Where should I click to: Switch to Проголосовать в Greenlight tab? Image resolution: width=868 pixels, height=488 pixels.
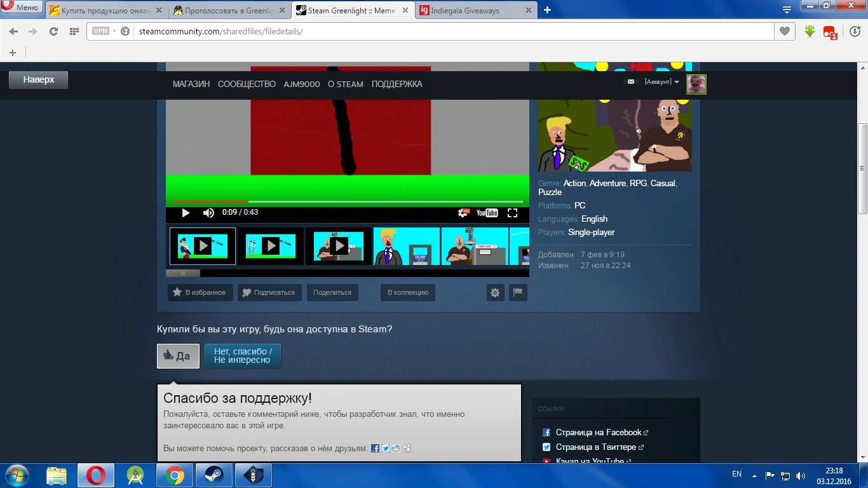(x=229, y=10)
